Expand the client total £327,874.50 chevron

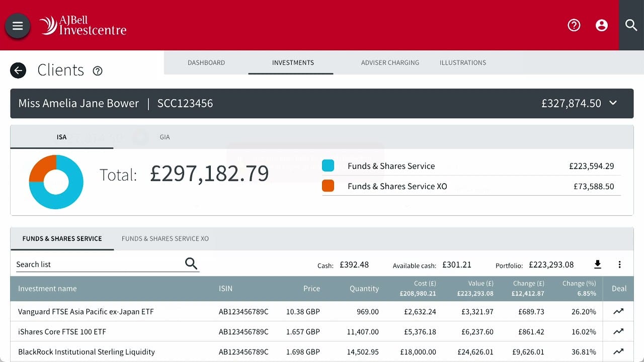pyautogui.click(x=613, y=103)
